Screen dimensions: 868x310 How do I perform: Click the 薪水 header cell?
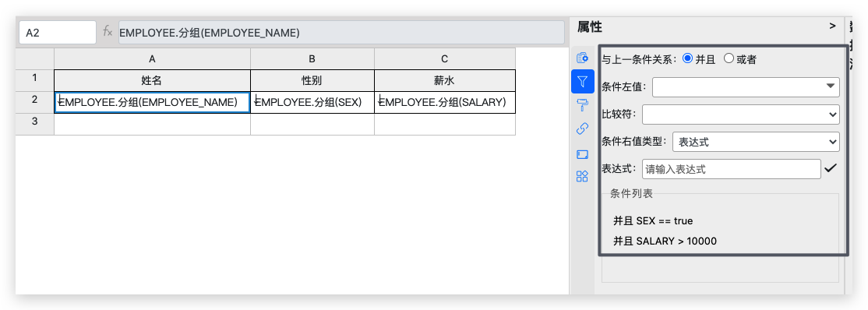tap(444, 80)
